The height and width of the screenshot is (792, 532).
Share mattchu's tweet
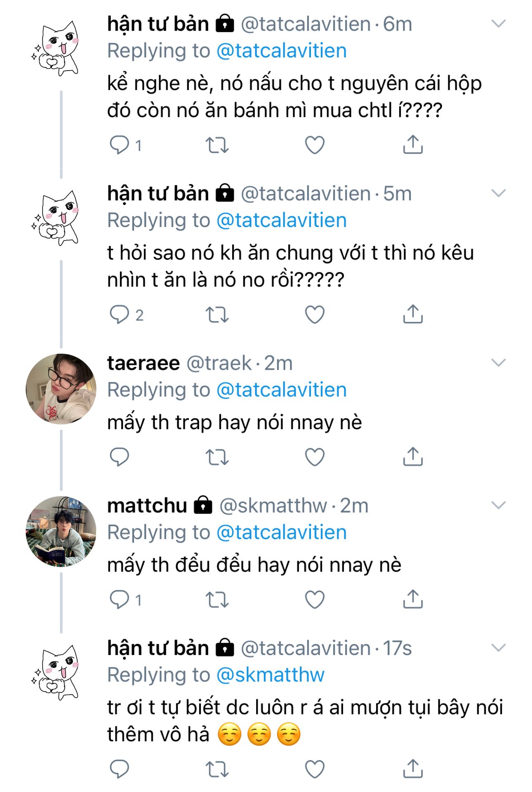click(413, 599)
